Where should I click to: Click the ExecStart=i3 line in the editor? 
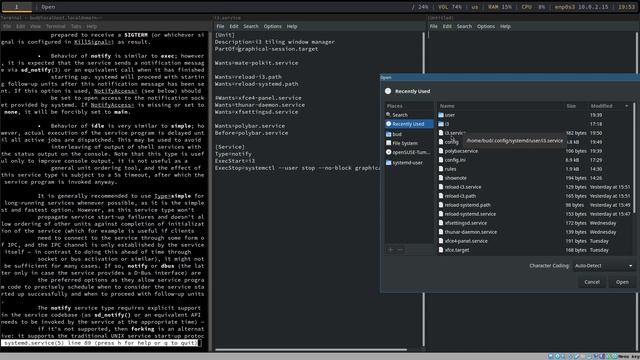[x=235, y=161]
